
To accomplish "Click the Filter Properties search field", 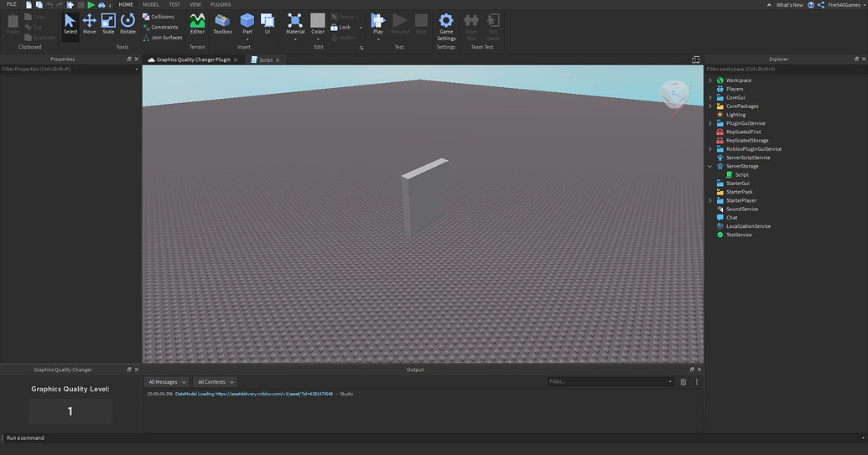I will click(70, 69).
